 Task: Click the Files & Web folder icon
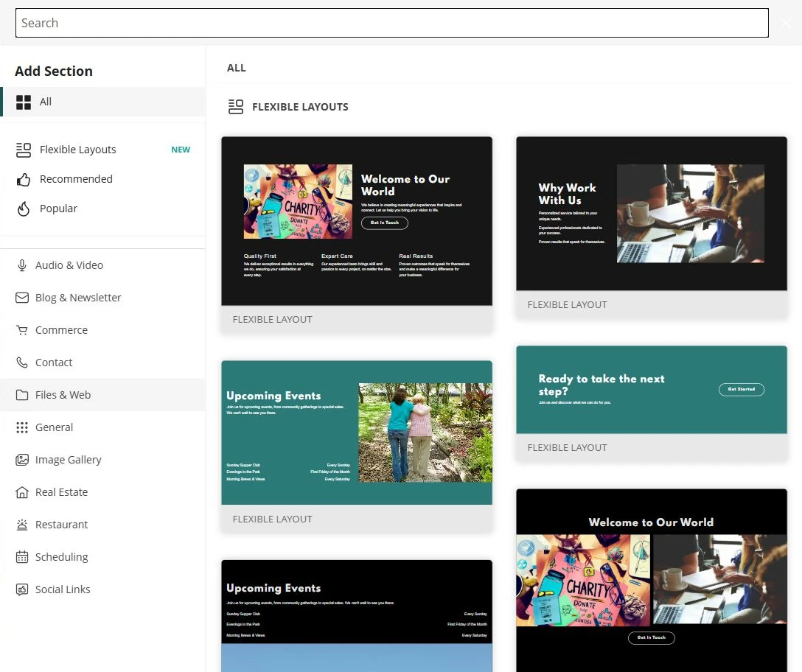(22, 395)
